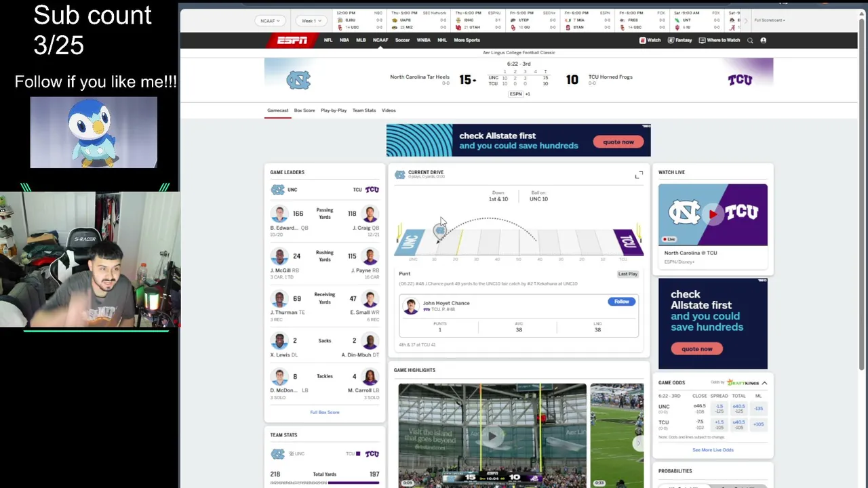
Task: Open the More Sports menu
Action: coord(467,41)
